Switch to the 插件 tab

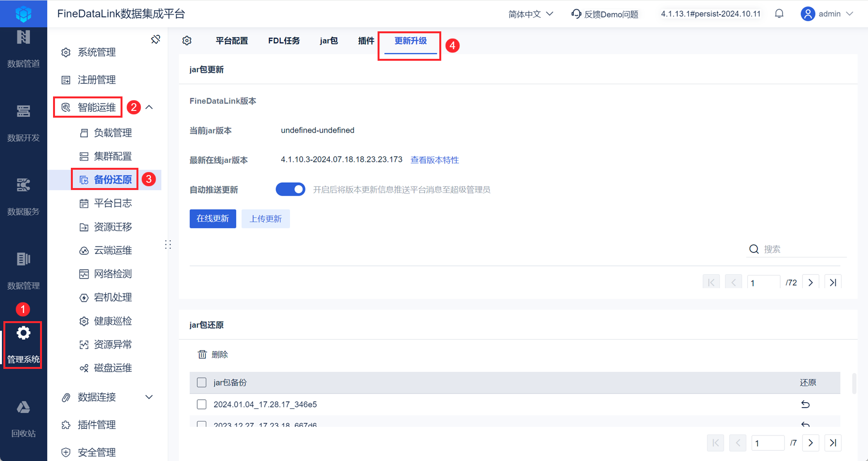point(366,41)
